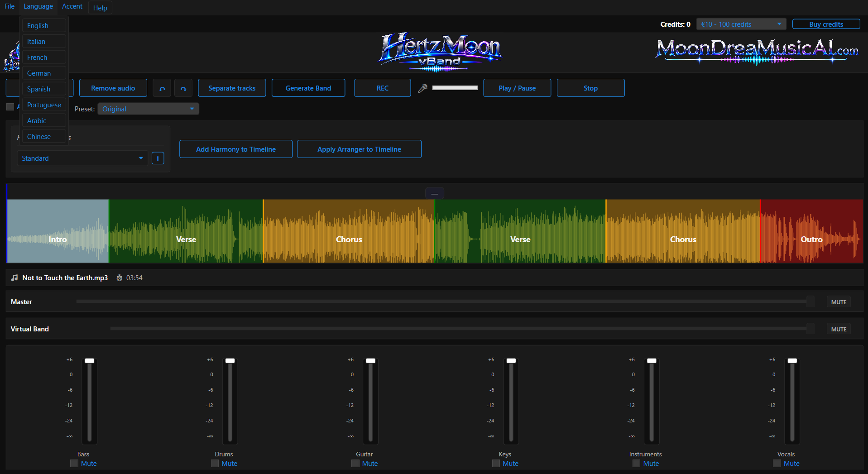Viewport: 868px width, 474px height.
Task: Enable the Guitar Mute checkbox
Action: 355,464
